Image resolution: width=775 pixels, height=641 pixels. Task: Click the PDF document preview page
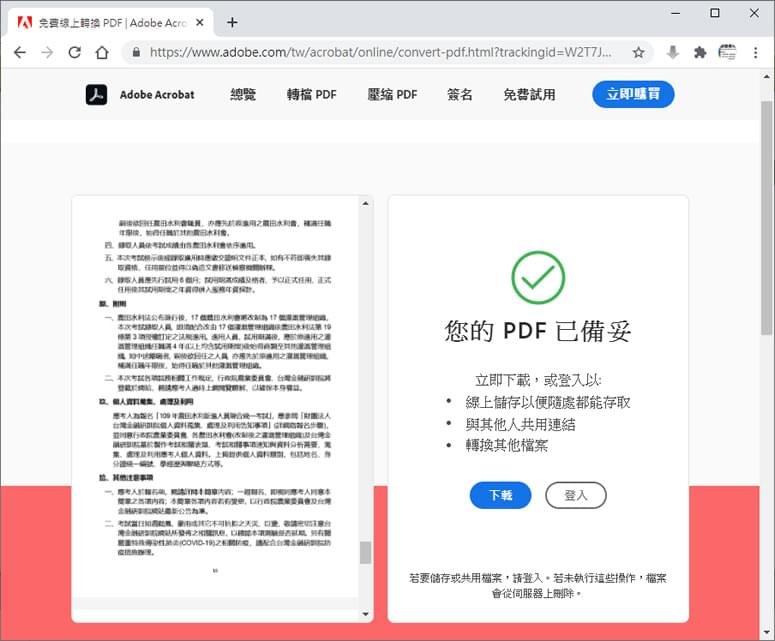click(x=215, y=395)
